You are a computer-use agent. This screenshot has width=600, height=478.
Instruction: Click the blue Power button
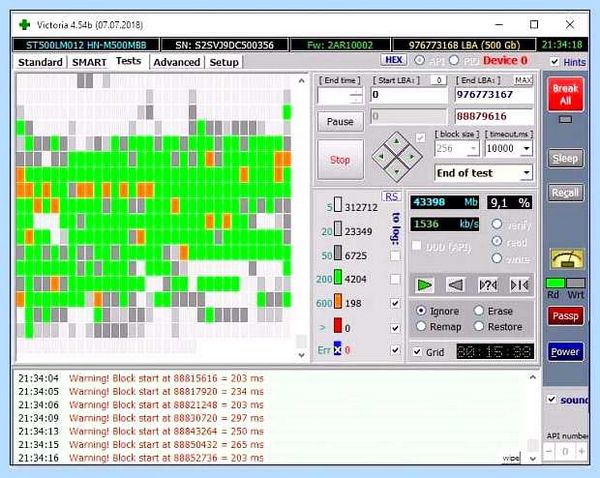pos(565,351)
